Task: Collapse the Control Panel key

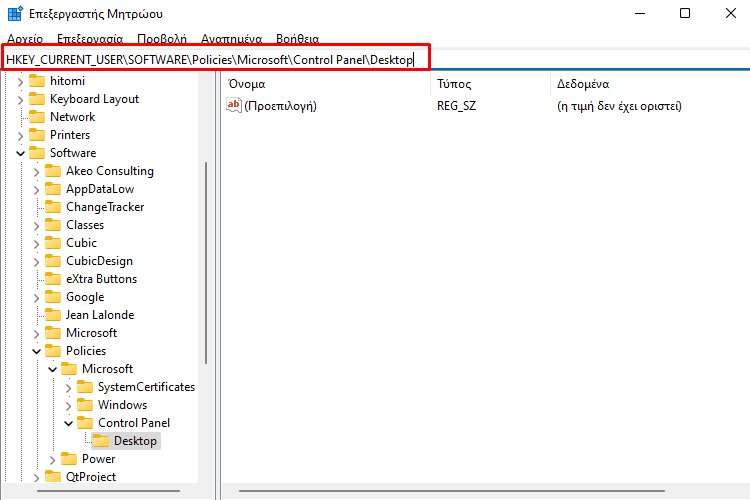Action: click(x=68, y=423)
